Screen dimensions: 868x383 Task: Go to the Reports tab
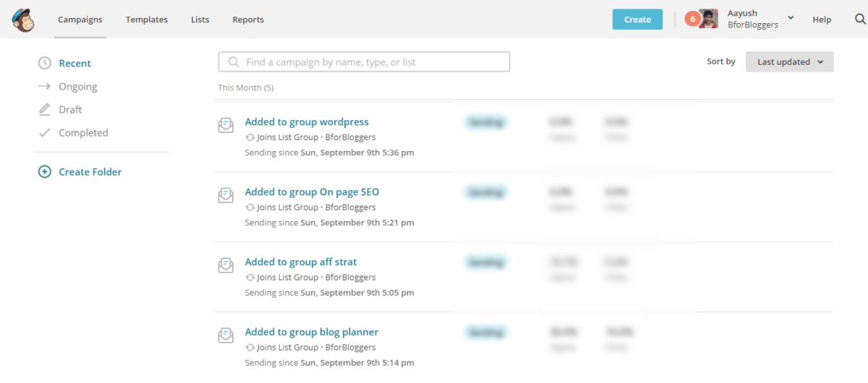pos(248,20)
